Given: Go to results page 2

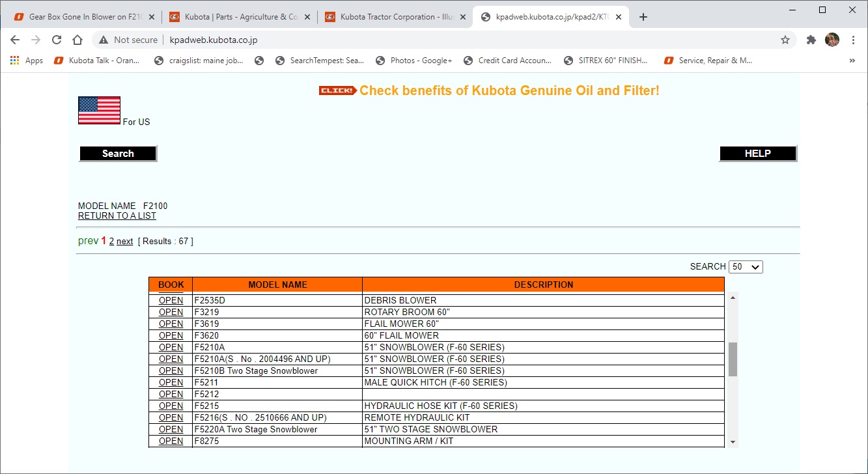Looking at the screenshot, I should coord(111,242).
